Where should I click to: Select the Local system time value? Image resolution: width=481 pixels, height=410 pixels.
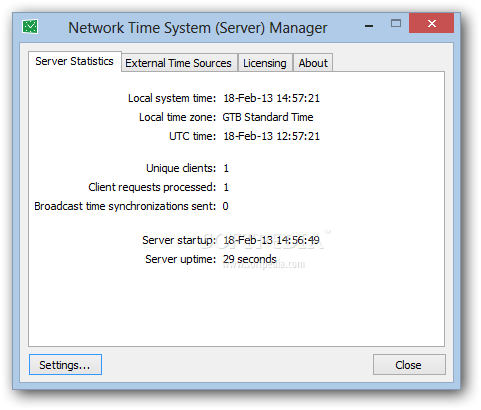pyautogui.click(x=271, y=98)
